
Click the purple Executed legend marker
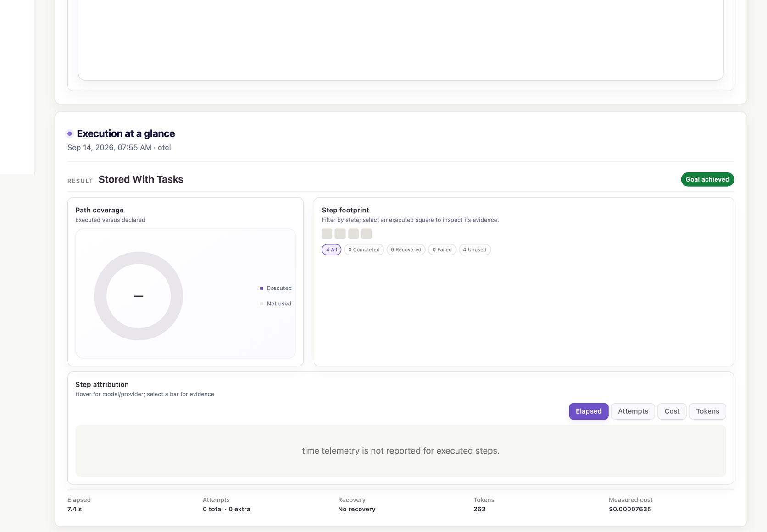click(x=261, y=288)
